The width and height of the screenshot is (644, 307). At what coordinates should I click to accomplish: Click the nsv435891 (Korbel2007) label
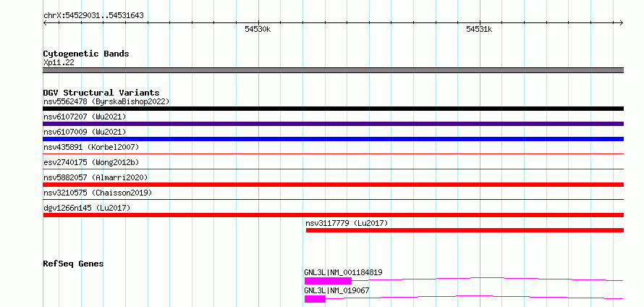click(91, 147)
